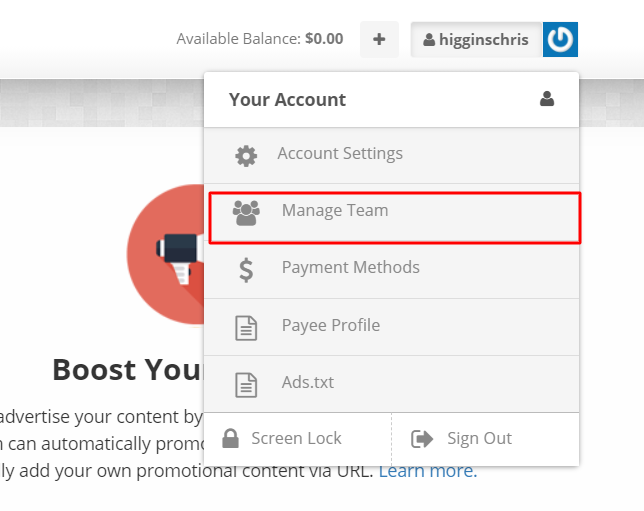Click the dollar sign icon
This screenshot has width=644, height=511.
click(246, 270)
